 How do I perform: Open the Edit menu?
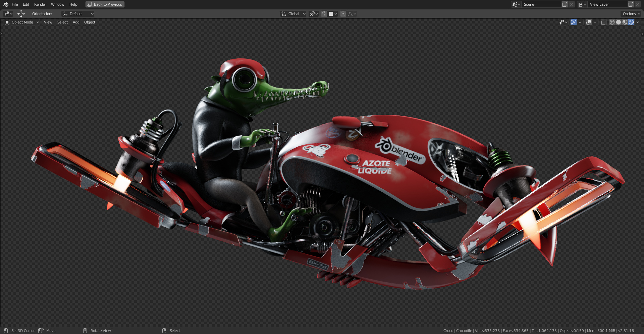(26, 4)
